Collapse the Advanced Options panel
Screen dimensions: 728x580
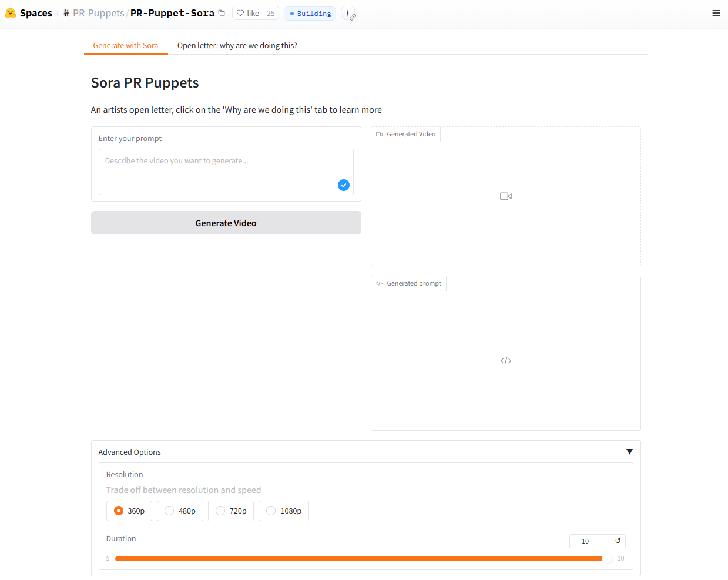click(629, 451)
